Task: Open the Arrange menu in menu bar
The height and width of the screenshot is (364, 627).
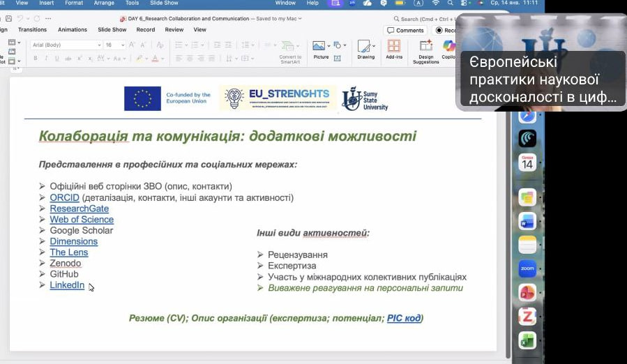Action: click(x=104, y=3)
